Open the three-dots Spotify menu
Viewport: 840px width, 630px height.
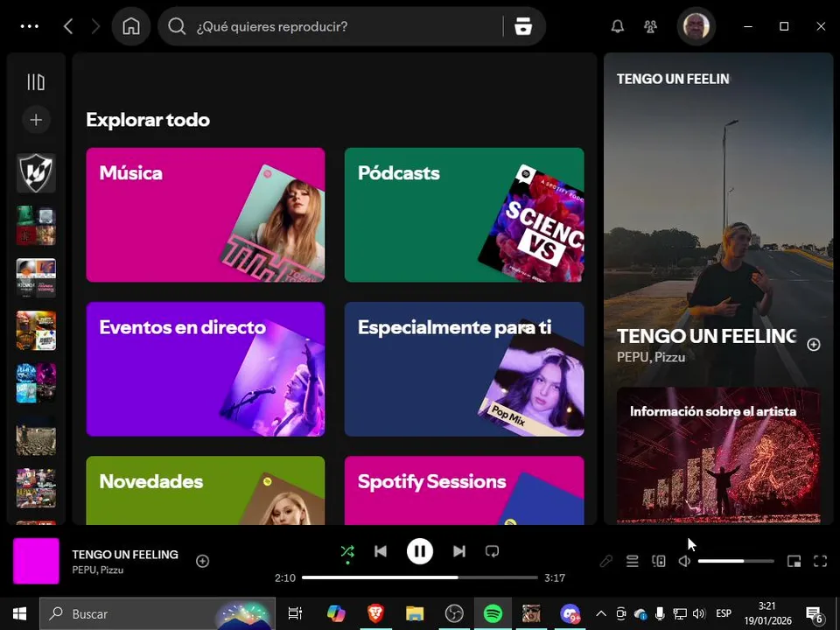[30, 26]
